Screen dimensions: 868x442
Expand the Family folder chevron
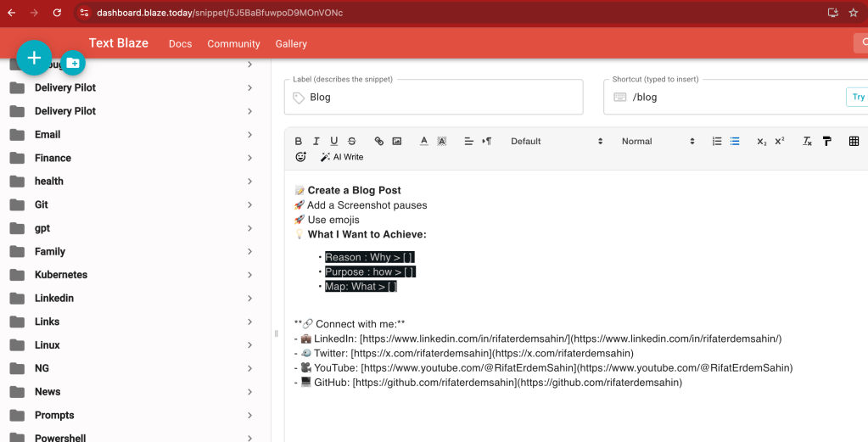click(249, 252)
